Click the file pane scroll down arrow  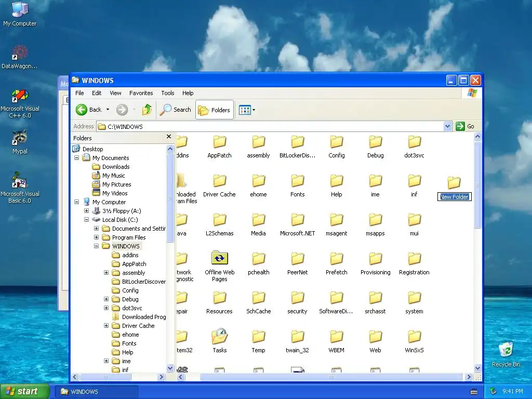coord(477,368)
